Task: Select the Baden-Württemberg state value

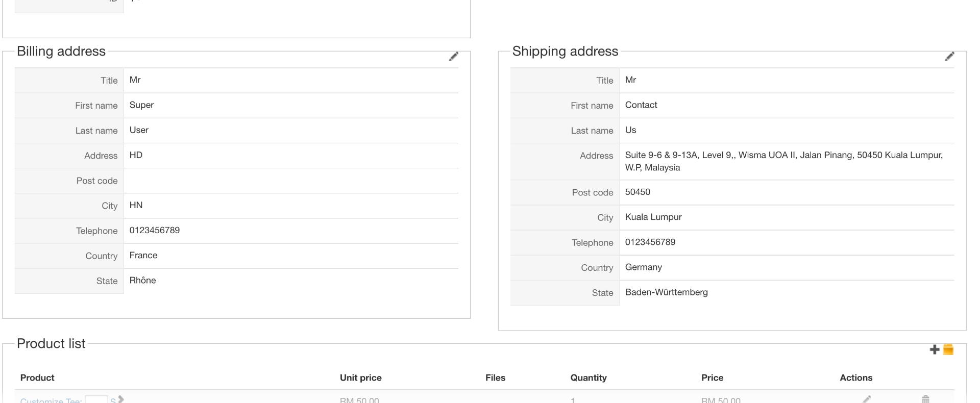Action: coord(666,292)
